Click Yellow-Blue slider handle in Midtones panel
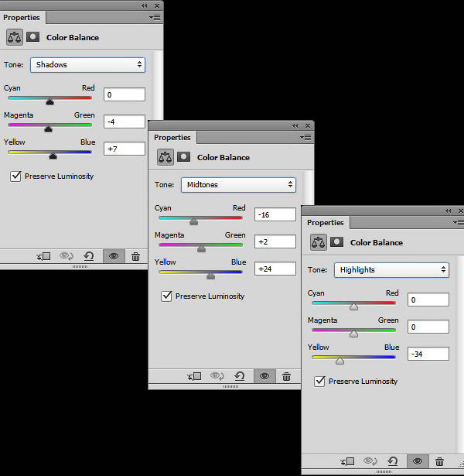This screenshot has height=476, width=464. pyautogui.click(x=211, y=276)
